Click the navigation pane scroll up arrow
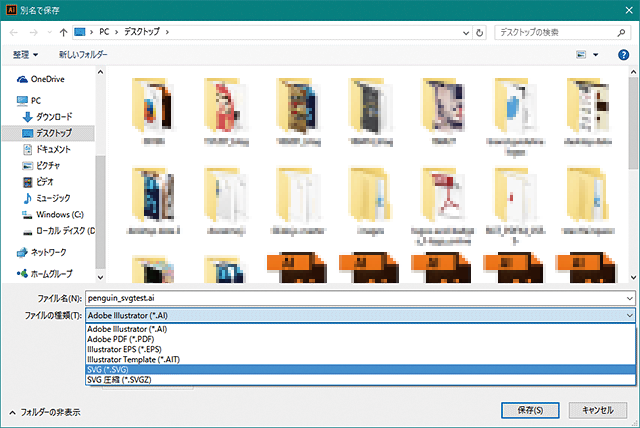Image resolution: width=640 pixels, height=428 pixels. [100, 72]
